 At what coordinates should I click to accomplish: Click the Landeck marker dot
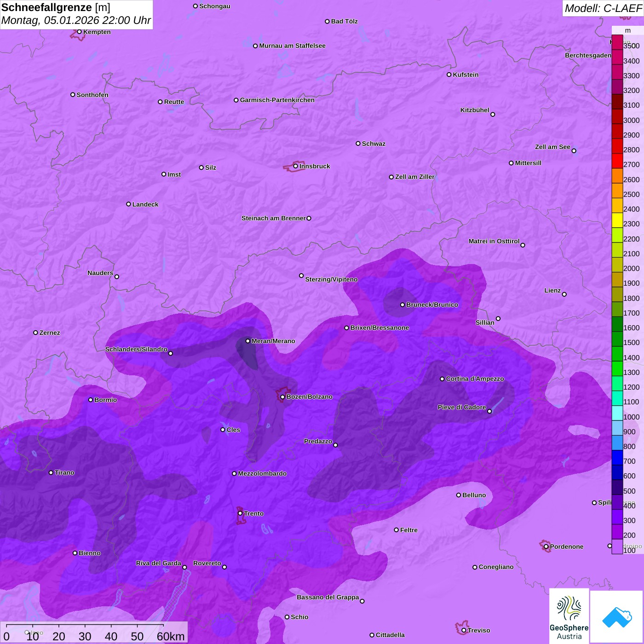[128, 204]
